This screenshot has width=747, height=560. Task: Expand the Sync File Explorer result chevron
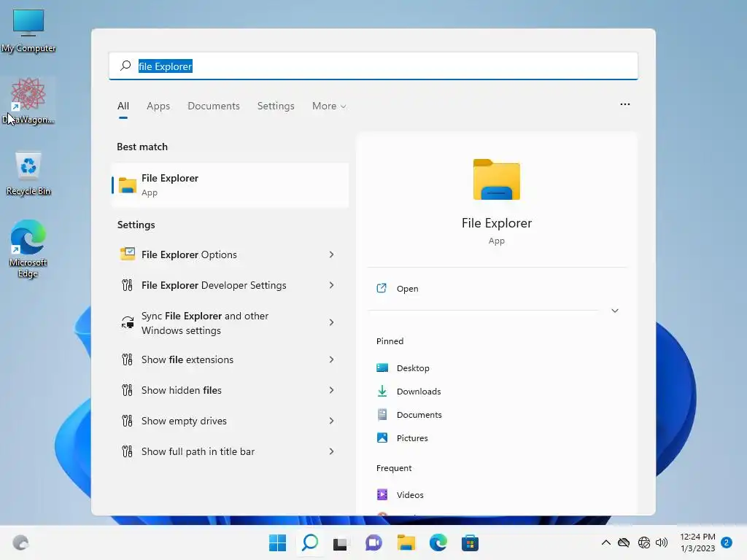point(332,322)
